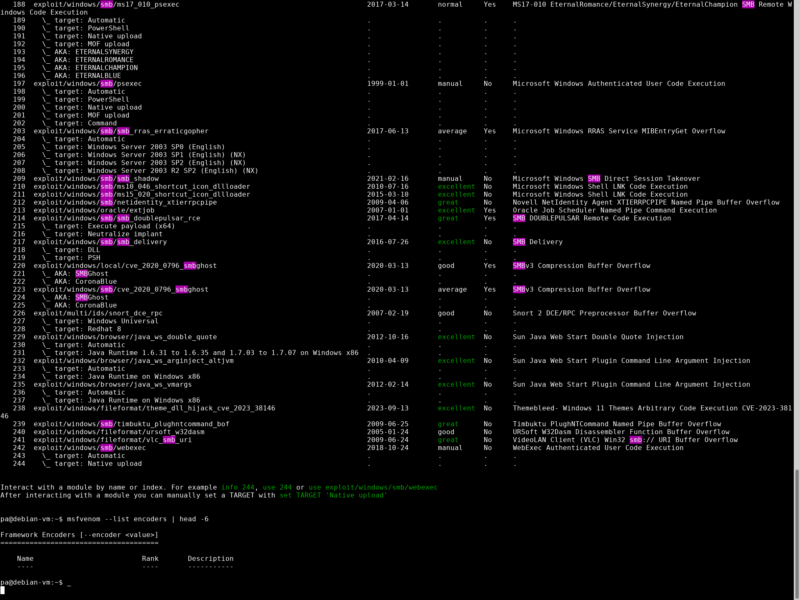The width and height of the screenshot is (800, 600).
Task: Click netidentity_xtierrpcpipe module path
Action: pos(125,202)
